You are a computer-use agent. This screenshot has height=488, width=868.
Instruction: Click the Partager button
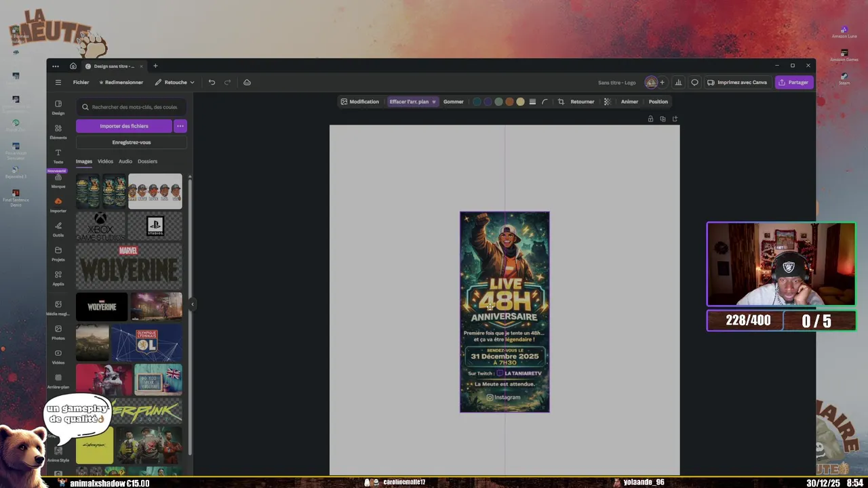(793, 83)
